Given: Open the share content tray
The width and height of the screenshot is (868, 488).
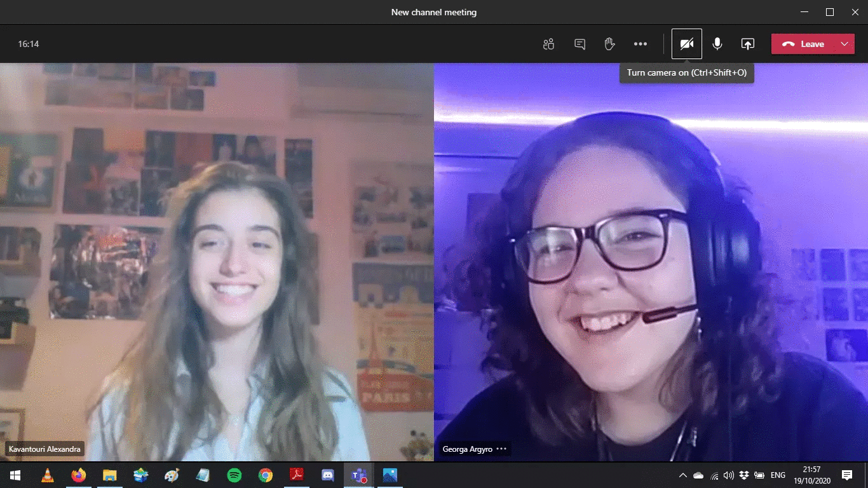Looking at the screenshot, I should click(748, 44).
